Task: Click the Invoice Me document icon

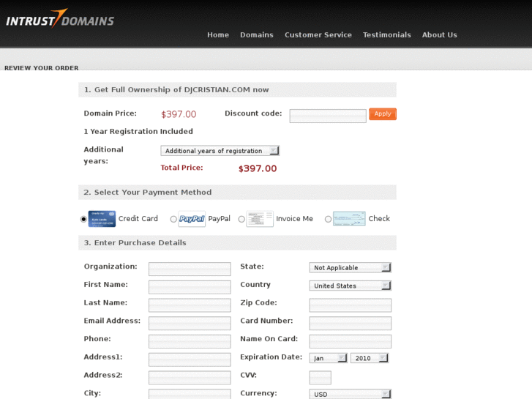Action: tap(260, 219)
